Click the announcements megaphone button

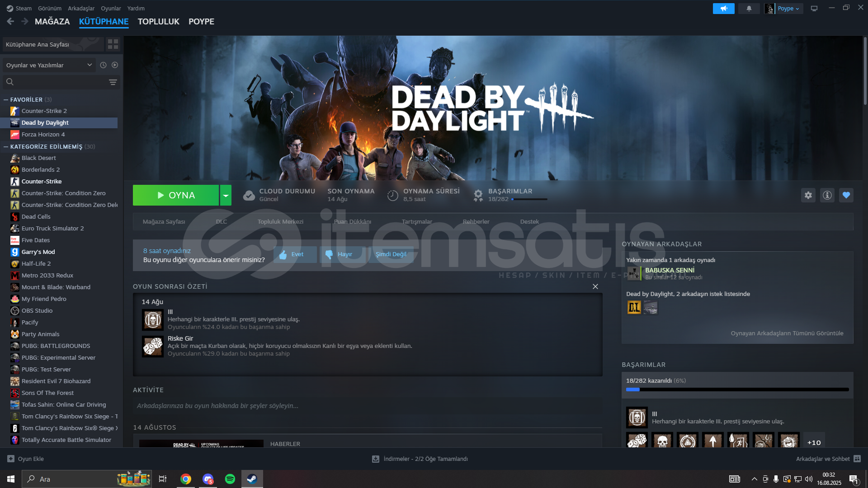click(723, 9)
